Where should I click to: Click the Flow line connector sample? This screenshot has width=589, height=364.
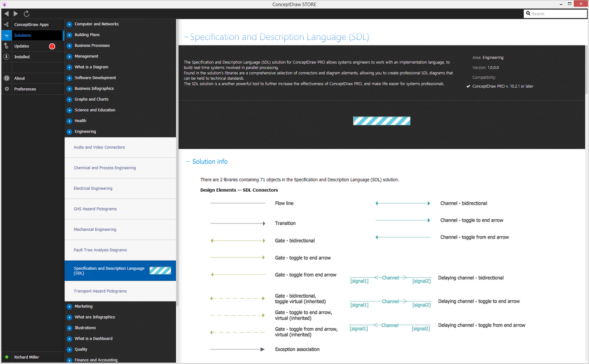point(238,203)
